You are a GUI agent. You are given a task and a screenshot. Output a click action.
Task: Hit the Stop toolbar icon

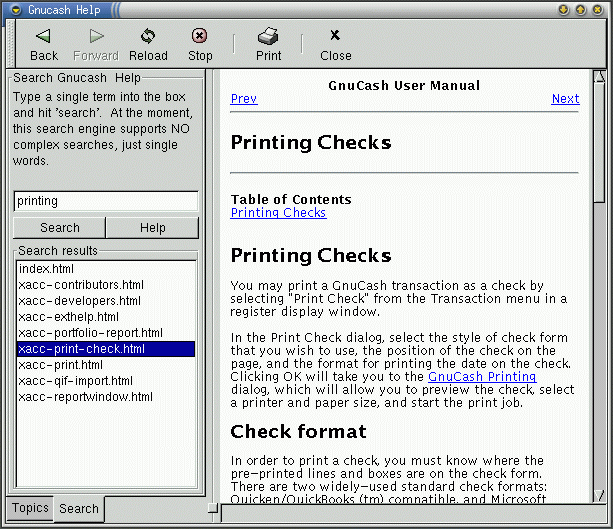click(200, 37)
